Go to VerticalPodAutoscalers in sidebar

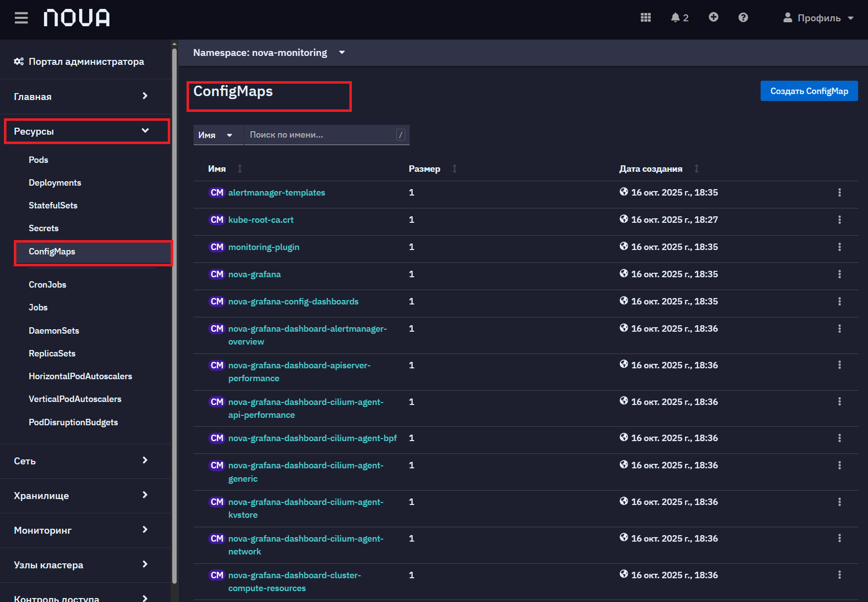pos(75,399)
